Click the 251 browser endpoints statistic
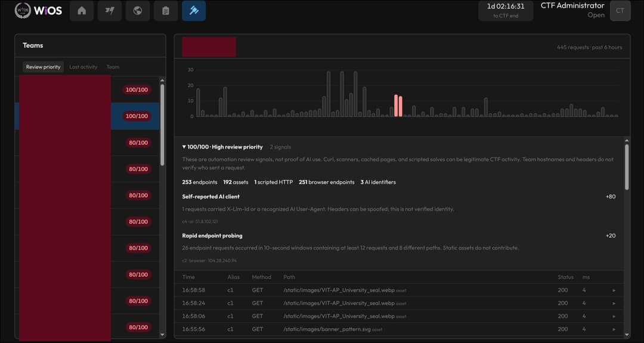Image resolution: width=644 pixels, height=343 pixels. (x=327, y=182)
